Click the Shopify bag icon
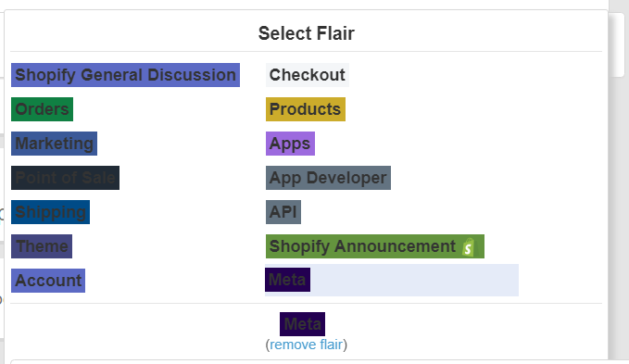The height and width of the screenshot is (364, 629). click(469, 247)
